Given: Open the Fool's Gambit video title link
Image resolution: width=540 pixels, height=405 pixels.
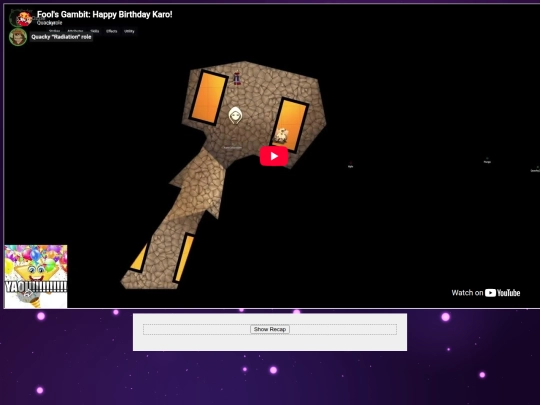Looking at the screenshot, I should pyautogui.click(x=104, y=14).
